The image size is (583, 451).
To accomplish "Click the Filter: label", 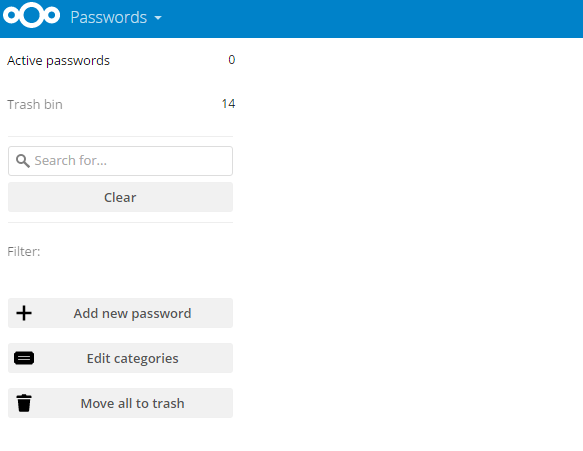I will 24,252.
